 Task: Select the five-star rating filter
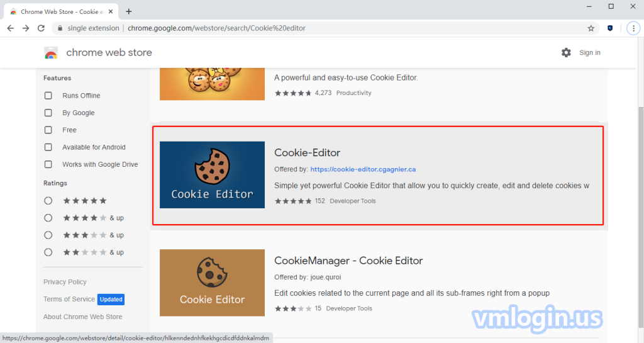[x=48, y=201]
